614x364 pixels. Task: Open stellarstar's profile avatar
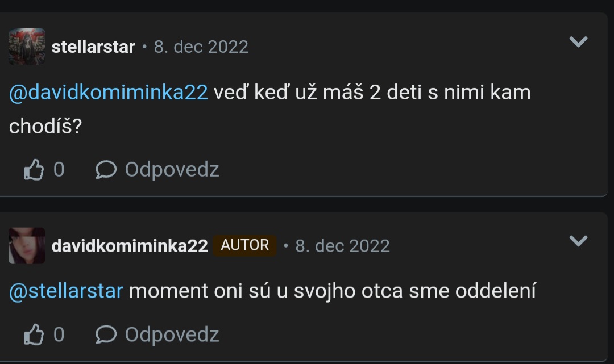[27, 47]
